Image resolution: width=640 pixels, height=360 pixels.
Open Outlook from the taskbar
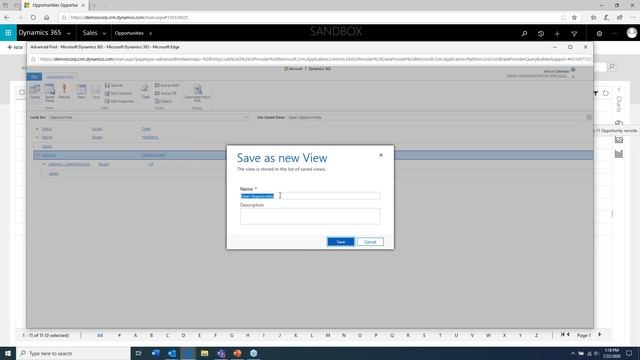coord(172,353)
